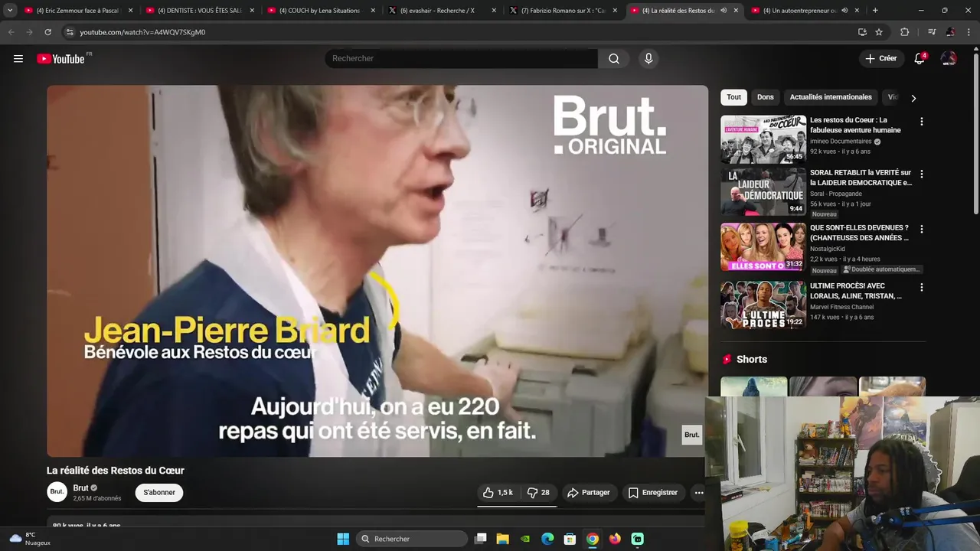The image size is (980, 551).
Task: Open more actions menu beside Enregistrer
Action: click(699, 493)
